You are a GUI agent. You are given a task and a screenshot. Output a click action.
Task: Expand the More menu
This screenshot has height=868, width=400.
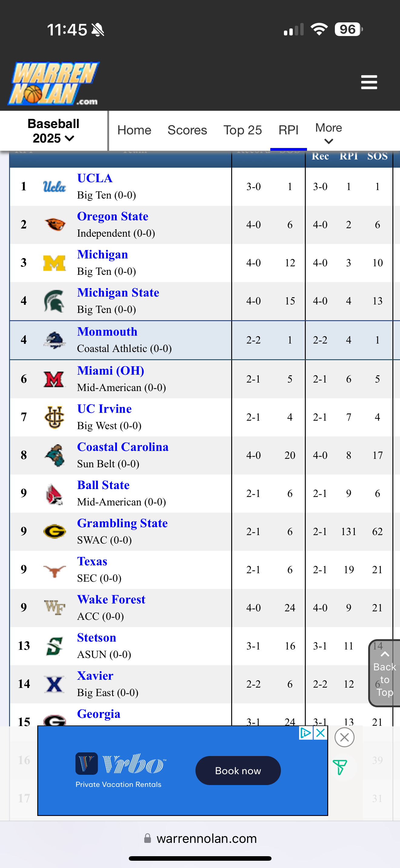tap(328, 133)
